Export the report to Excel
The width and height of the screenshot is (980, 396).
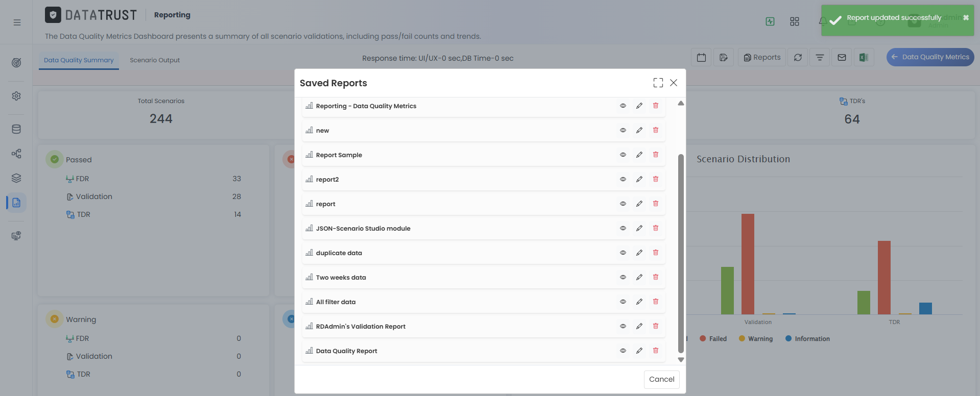[x=864, y=57]
